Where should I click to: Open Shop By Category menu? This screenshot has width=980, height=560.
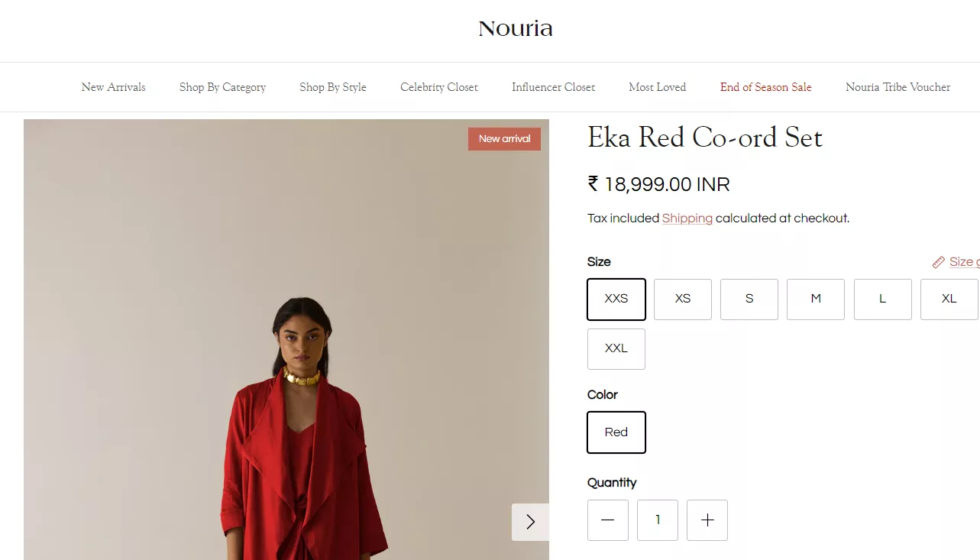223,87
